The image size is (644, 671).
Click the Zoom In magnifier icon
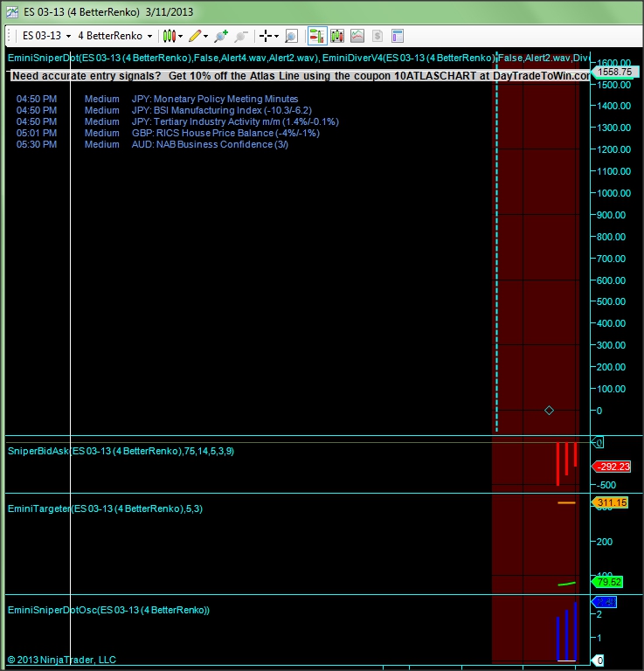221,36
